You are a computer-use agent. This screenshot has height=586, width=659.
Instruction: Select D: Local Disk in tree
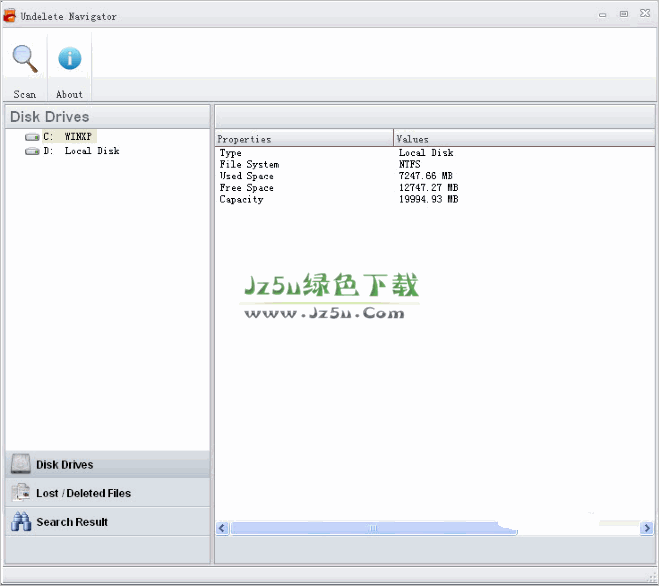click(x=82, y=151)
